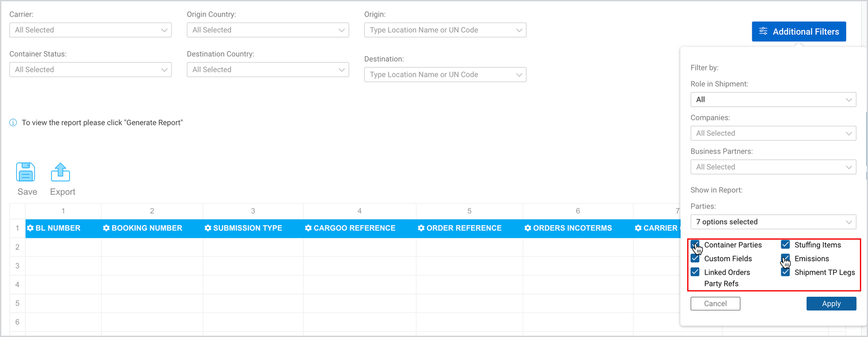The image size is (868, 337).
Task: Uncheck the Shipment TP Legs checkbox
Action: (x=786, y=272)
